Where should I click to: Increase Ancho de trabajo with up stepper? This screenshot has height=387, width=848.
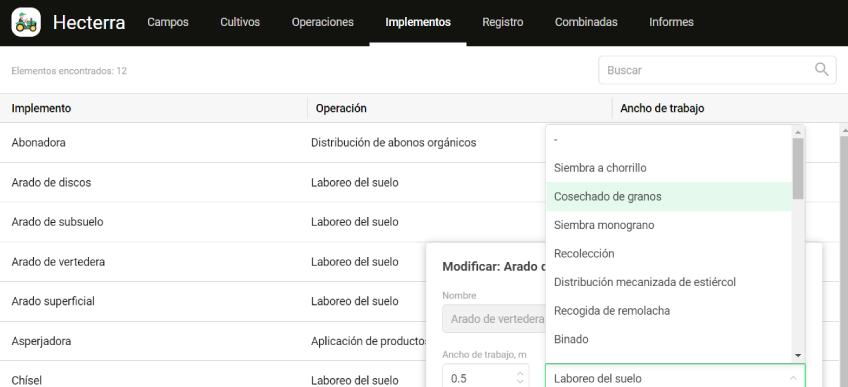tap(520, 373)
